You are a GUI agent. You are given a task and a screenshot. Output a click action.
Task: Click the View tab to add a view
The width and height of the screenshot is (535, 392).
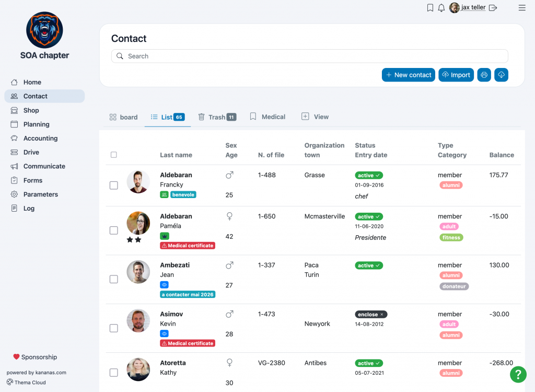pos(315,117)
